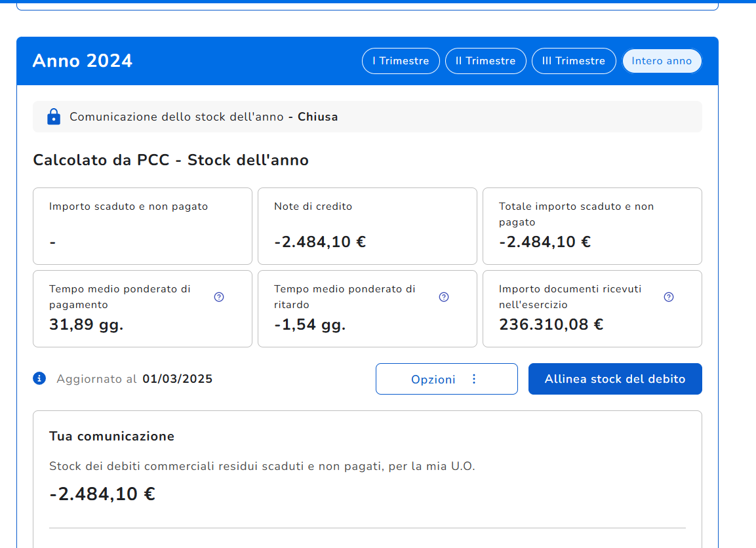Viewport: 756px width, 548px height.
Task: Open help icon for Tempo medio ponderato di ritardo
Action: pyautogui.click(x=444, y=297)
